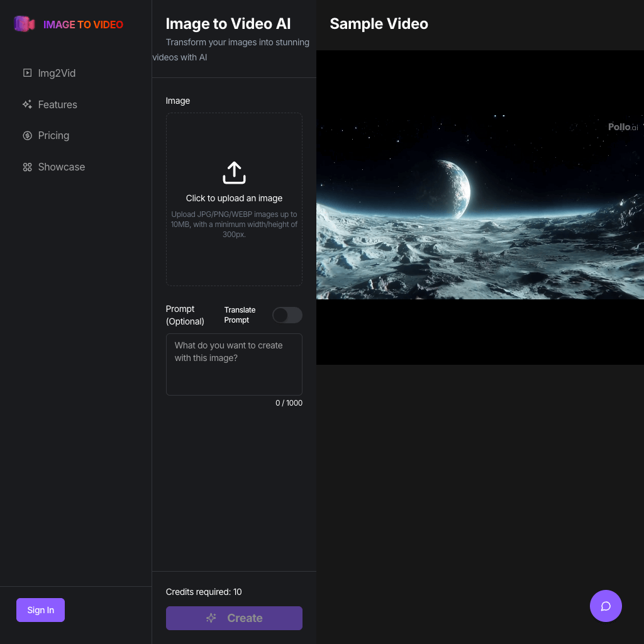This screenshot has width=644, height=644.
Task: Open the chat support bubble
Action: click(x=606, y=606)
